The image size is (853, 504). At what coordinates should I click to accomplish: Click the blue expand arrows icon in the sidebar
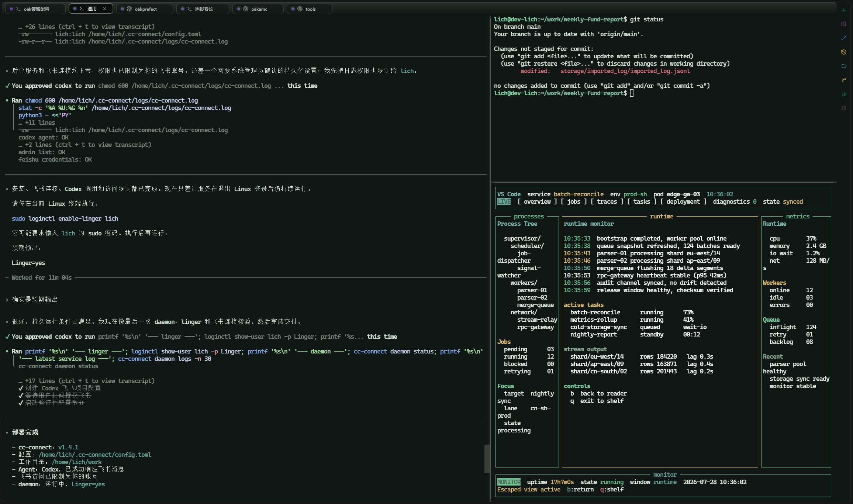pos(844,38)
